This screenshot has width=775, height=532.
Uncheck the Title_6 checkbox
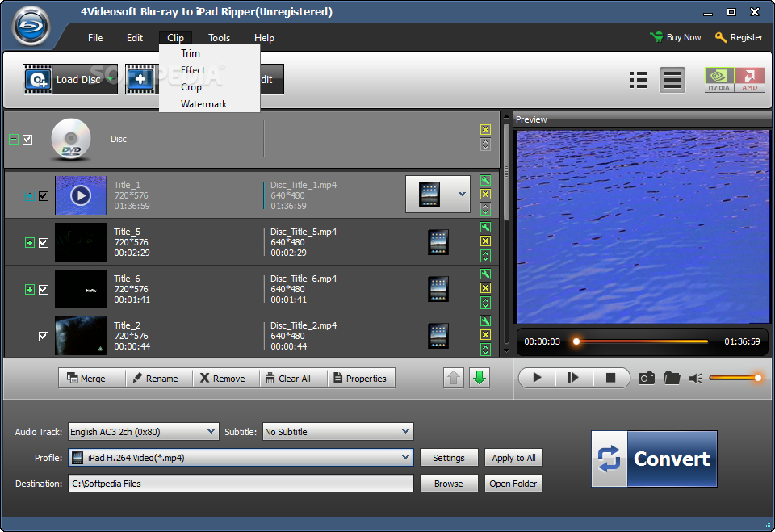coord(44,290)
